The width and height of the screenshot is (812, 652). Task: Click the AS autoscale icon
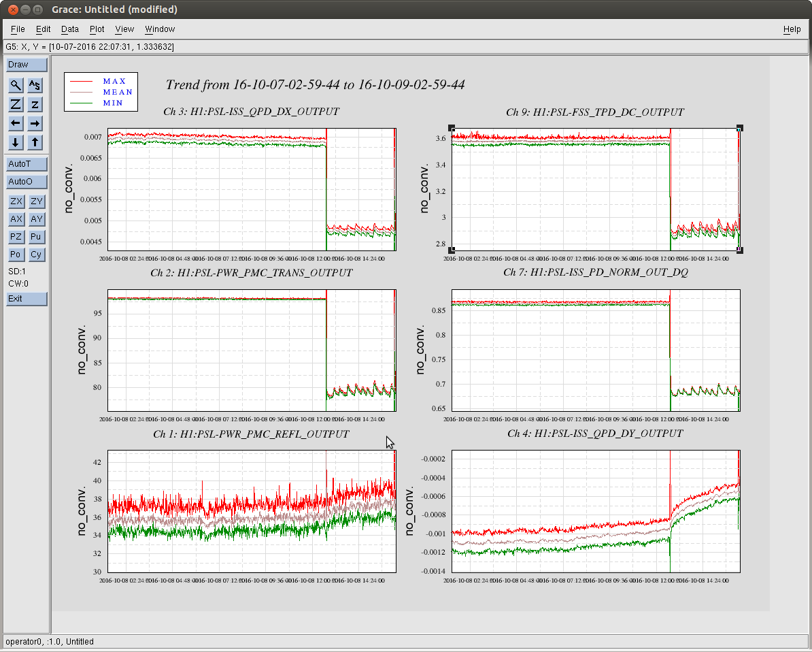coord(35,85)
